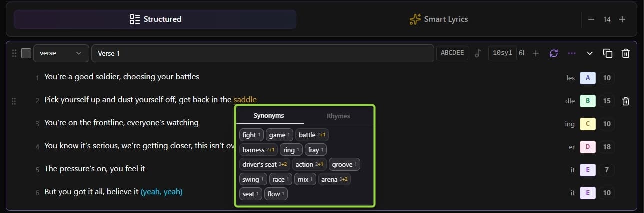
Task: Switch to Smart Lyrics mode
Action: point(438,19)
